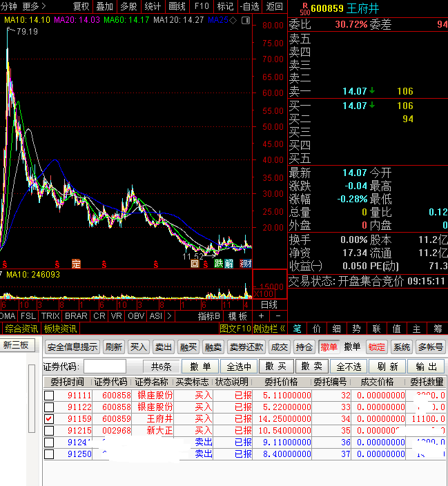The width and height of the screenshot is (448, 486).
Task: Open F10 company information
Action: 202,6
